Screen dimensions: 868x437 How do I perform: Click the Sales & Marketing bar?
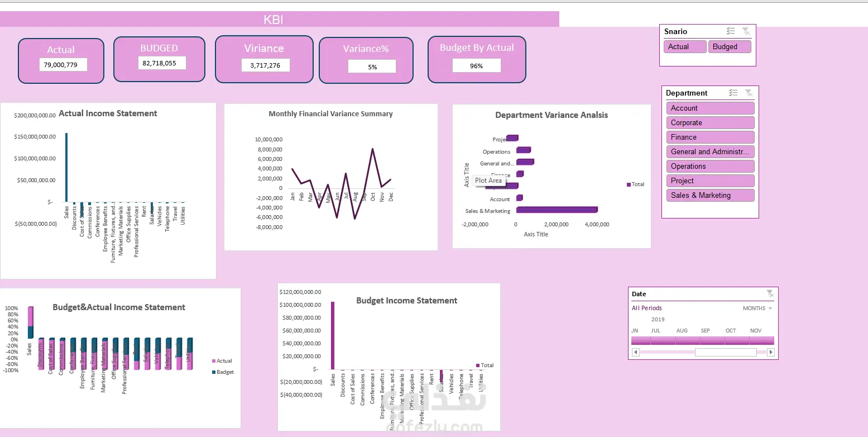pyautogui.click(x=557, y=210)
